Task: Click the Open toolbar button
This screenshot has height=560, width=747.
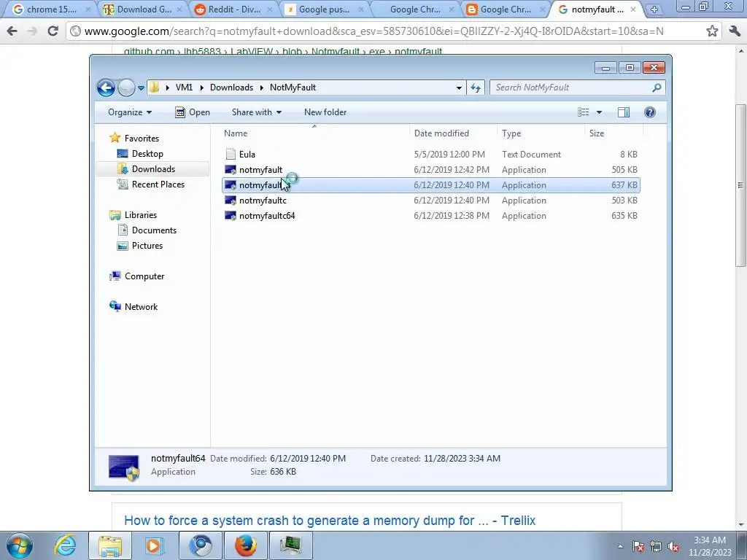Action: point(193,112)
